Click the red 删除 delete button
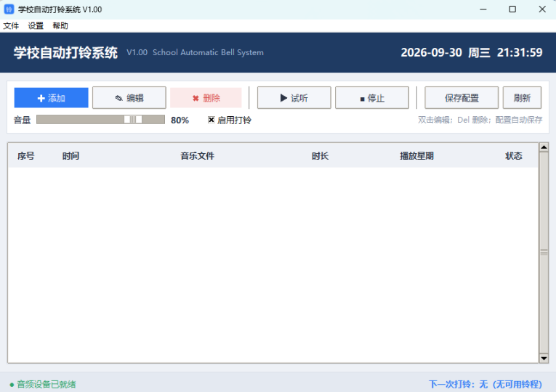Image resolution: width=556 pixels, height=392 pixels. coord(206,98)
